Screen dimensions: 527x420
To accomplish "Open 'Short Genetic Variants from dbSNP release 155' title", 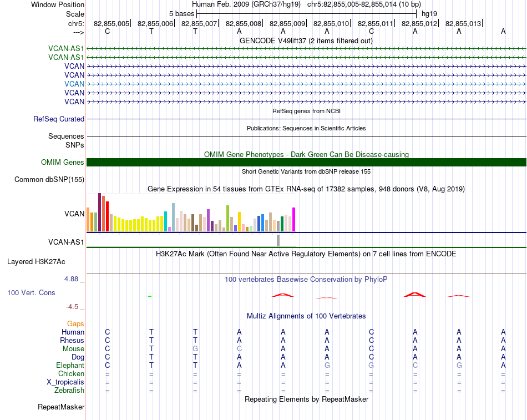I will 306,171.
